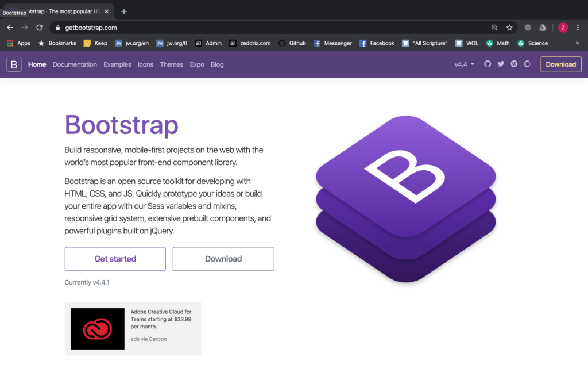Screen dimensions: 588x368
Task: Open the Facebook bookmark
Action: coord(377,43)
